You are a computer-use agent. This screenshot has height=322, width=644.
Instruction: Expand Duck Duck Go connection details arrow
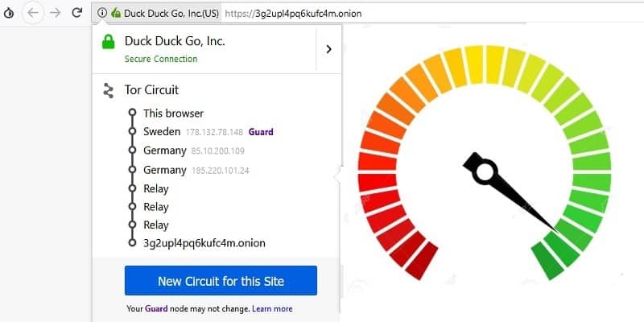coord(328,49)
